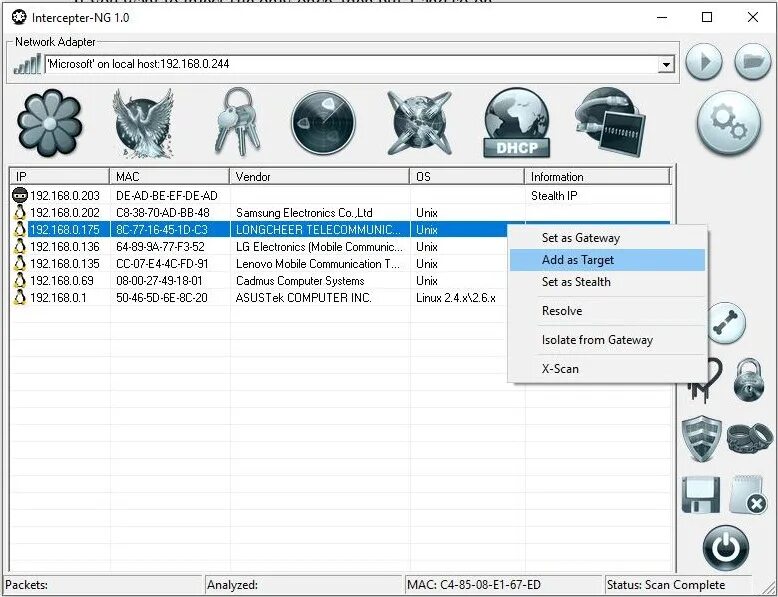Click vendor Lenovo Mobile Communication T...
778x597 pixels.
click(x=318, y=264)
